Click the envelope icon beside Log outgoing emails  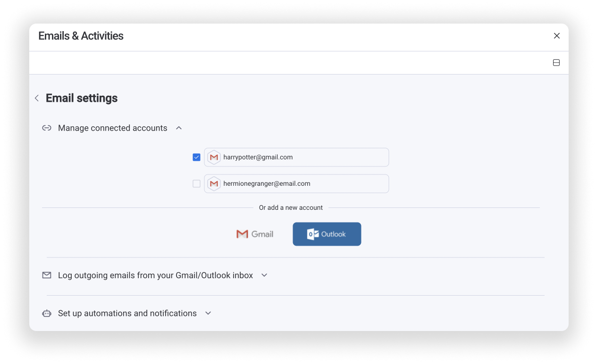46,275
